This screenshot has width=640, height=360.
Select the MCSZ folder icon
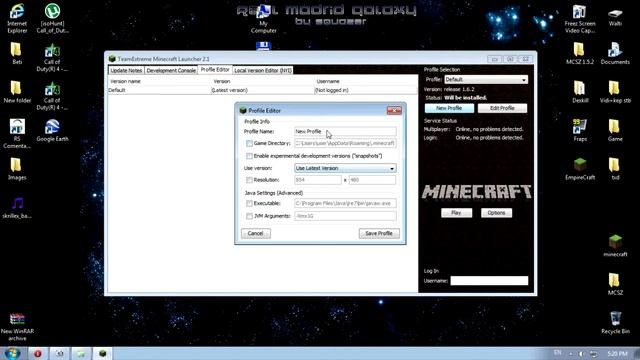pyautogui.click(x=615, y=284)
